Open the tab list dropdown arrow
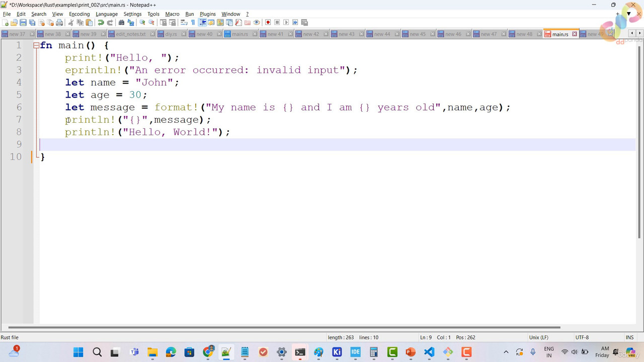The width and height of the screenshot is (644, 362). tap(628, 14)
